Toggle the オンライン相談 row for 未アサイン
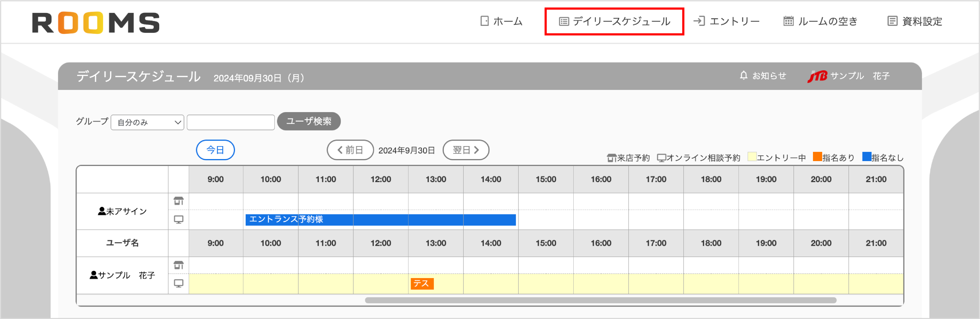 tap(179, 220)
